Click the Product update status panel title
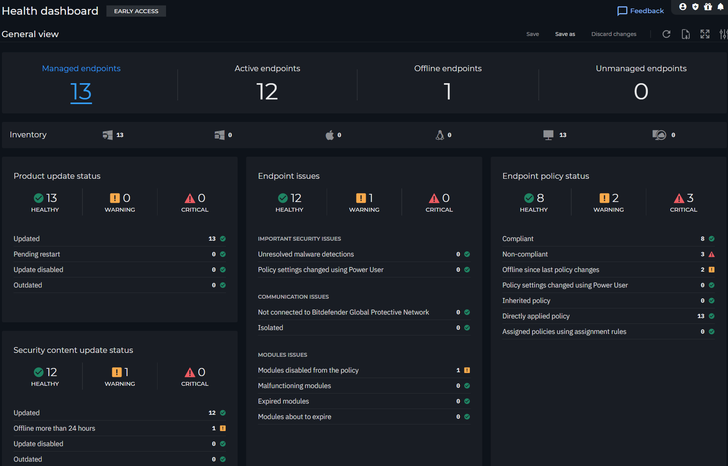Viewport: 728px width, 466px height. (x=57, y=176)
